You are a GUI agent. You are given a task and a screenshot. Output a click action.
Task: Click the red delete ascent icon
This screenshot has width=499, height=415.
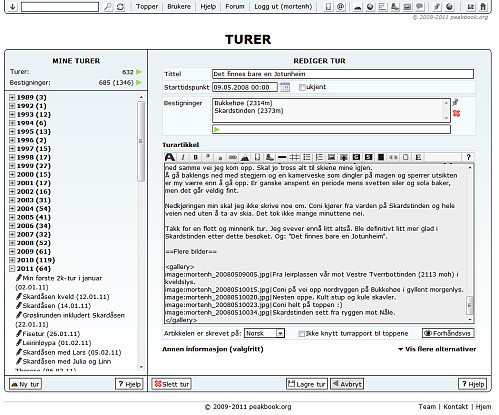456,113
